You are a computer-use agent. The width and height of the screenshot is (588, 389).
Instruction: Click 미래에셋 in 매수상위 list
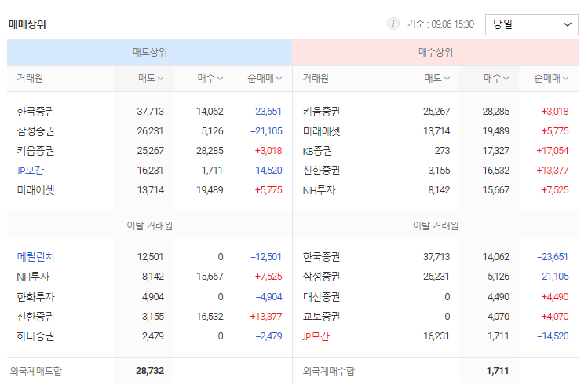[x=321, y=131]
